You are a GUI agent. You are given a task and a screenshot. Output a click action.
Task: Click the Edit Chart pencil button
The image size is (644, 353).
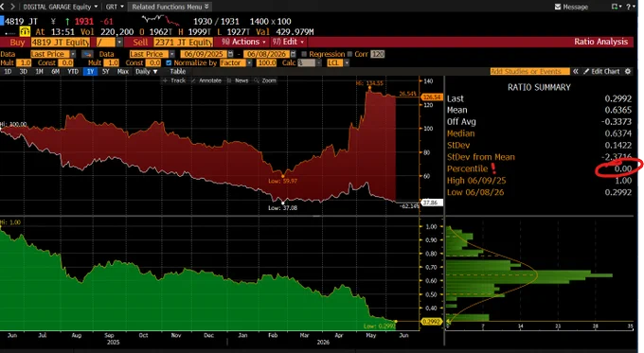coord(601,71)
